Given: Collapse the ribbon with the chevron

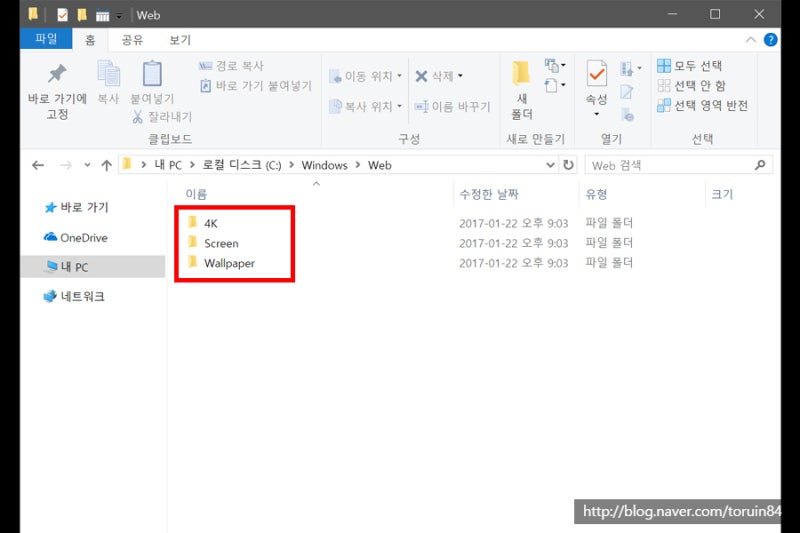Looking at the screenshot, I should click(x=751, y=40).
